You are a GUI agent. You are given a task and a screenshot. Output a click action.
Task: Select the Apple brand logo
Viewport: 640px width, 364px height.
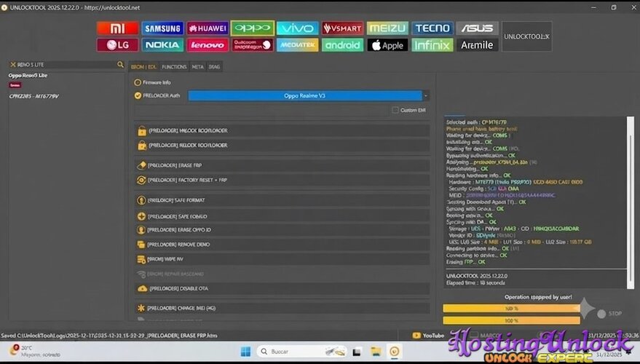[x=387, y=45]
